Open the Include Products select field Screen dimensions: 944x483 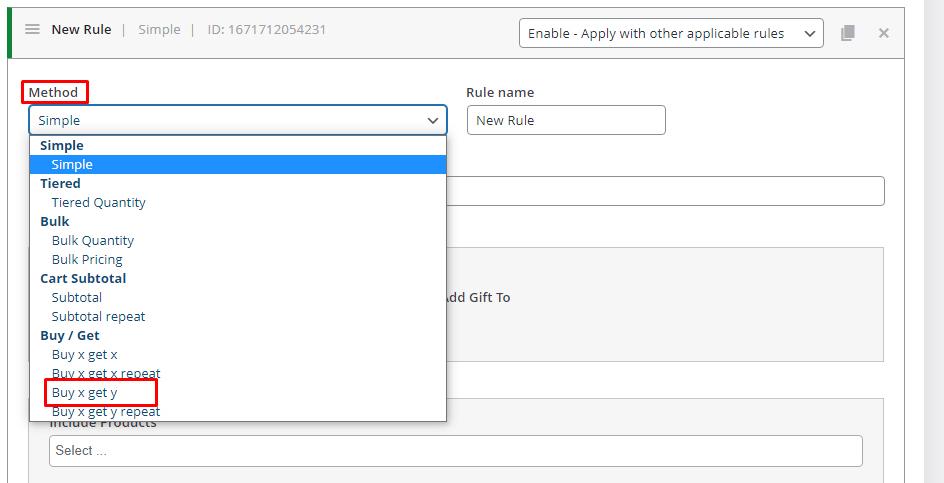click(456, 450)
